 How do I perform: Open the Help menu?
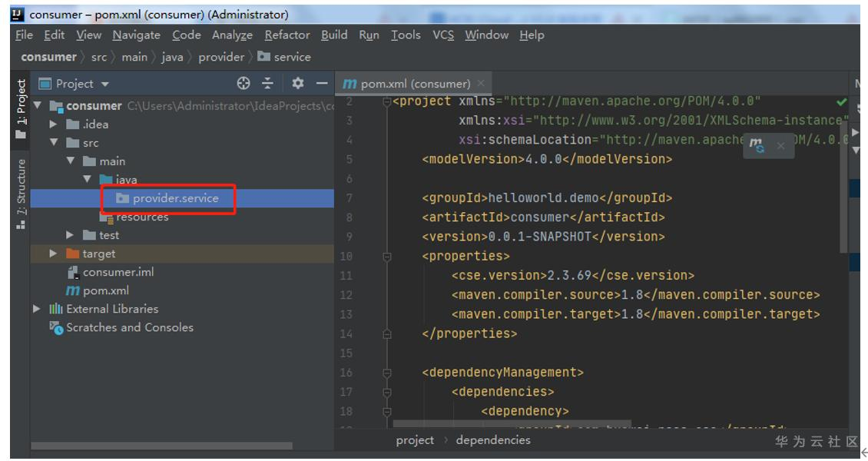click(x=532, y=35)
